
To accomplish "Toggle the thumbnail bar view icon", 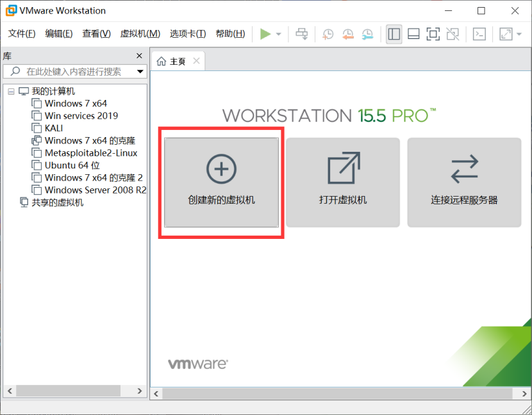I will click(x=413, y=34).
